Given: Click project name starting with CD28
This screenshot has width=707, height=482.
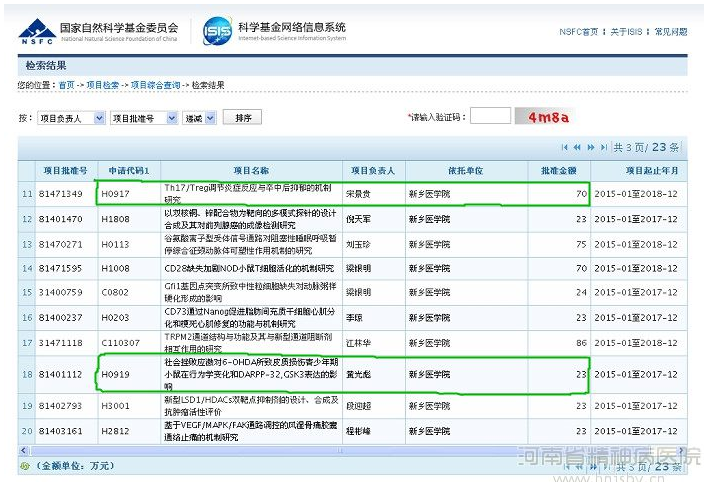Looking at the screenshot, I should pyautogui.click(x=249, y=268).
